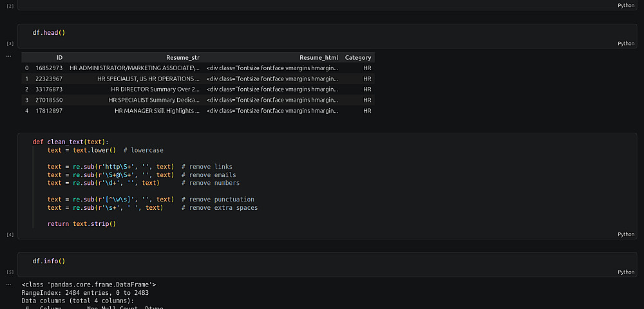Click the Resume_str column header

point(183,58)
